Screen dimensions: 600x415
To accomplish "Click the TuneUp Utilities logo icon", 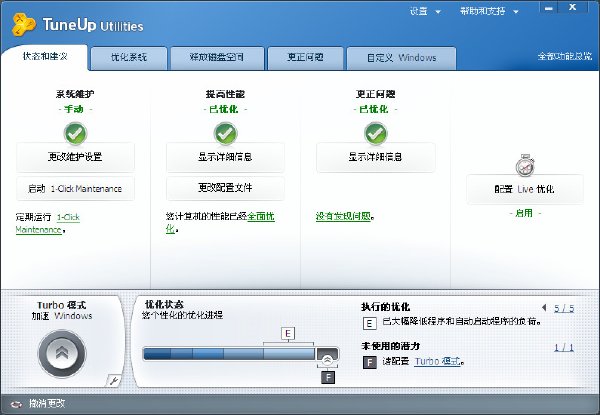I will tap(23, 24).
